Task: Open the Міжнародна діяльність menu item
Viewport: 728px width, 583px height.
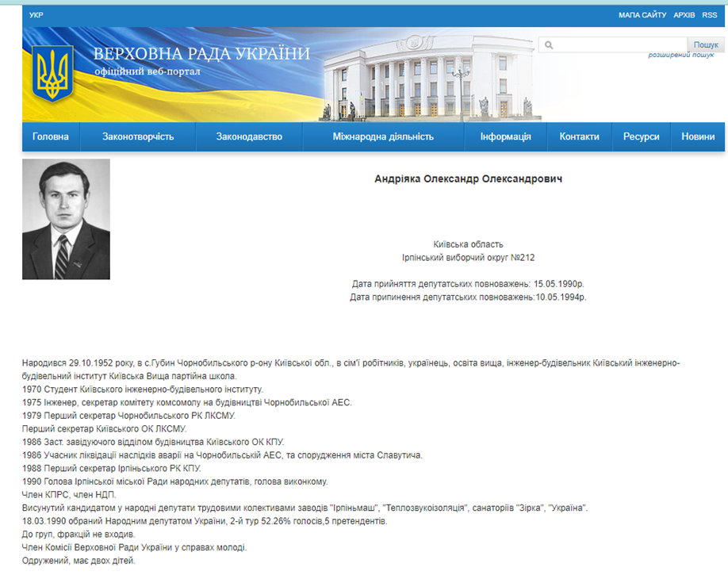Action: point(383,136)
